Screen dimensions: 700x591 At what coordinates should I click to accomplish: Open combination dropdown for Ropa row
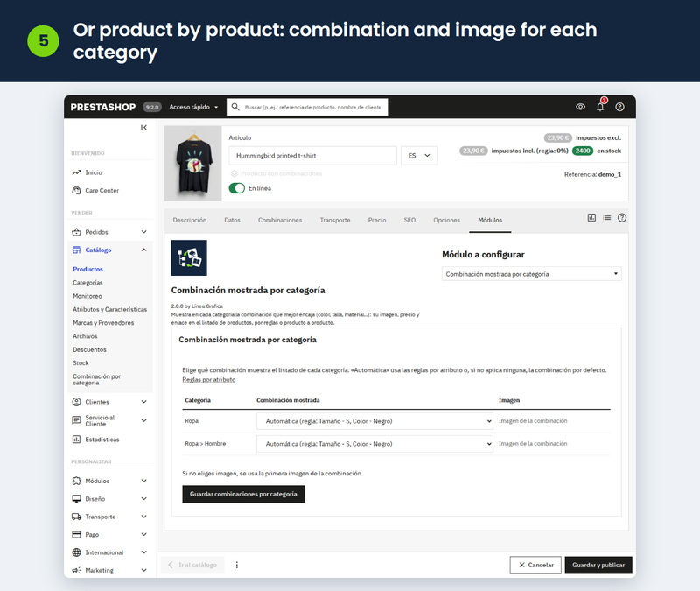click(x=374, y=421)
